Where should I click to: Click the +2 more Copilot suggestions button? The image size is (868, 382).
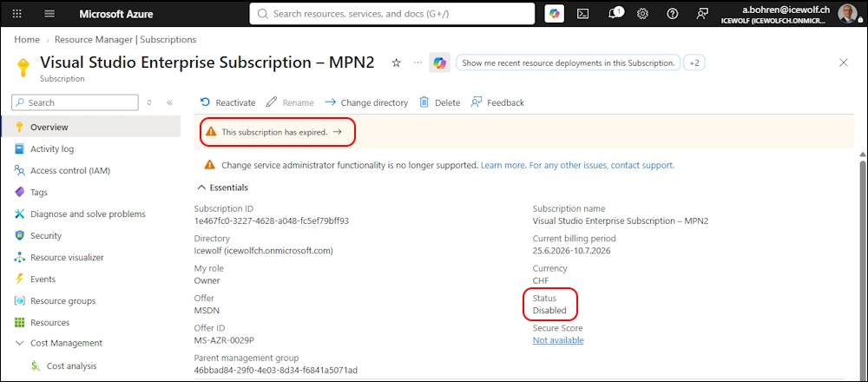coord(694,63)
